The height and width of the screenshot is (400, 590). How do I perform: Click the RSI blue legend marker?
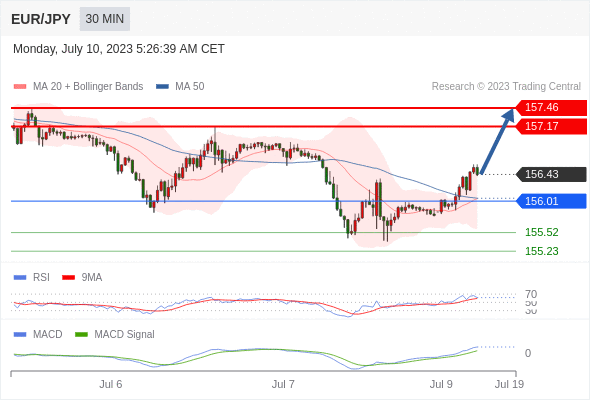[20, 278]
